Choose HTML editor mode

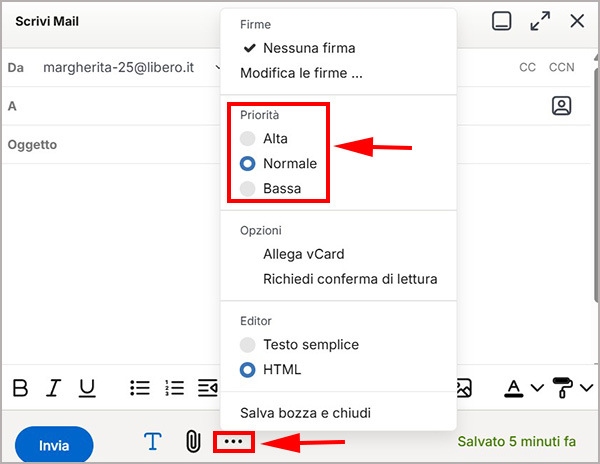270,370
